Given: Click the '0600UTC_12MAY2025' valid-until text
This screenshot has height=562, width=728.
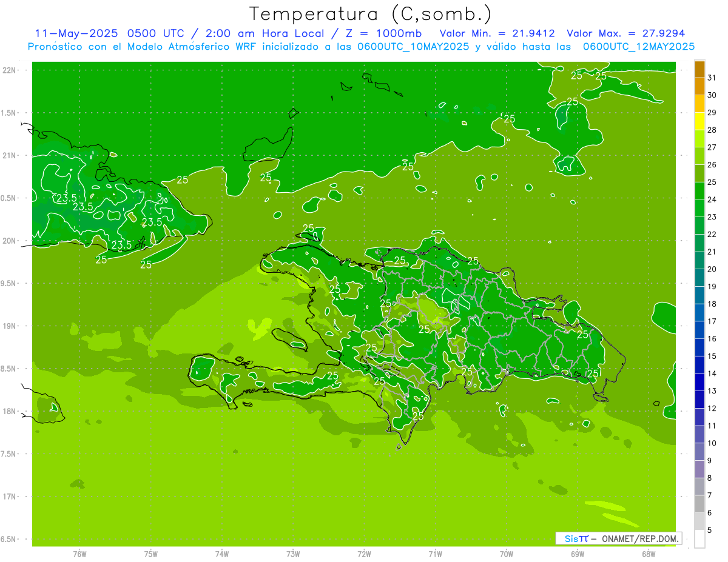Looking at the screenshot, I should pyautogui.click(x=639, y=47).
